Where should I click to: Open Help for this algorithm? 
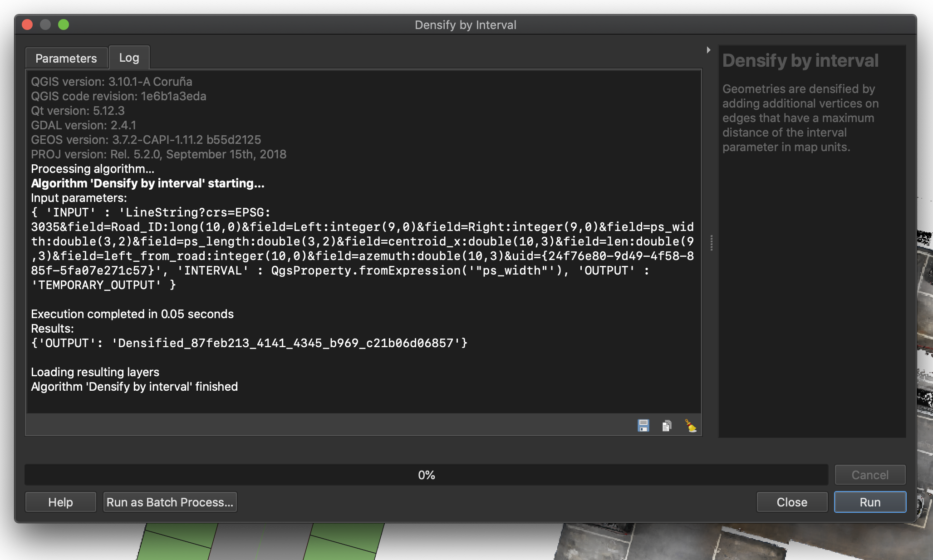coord(60,502)
